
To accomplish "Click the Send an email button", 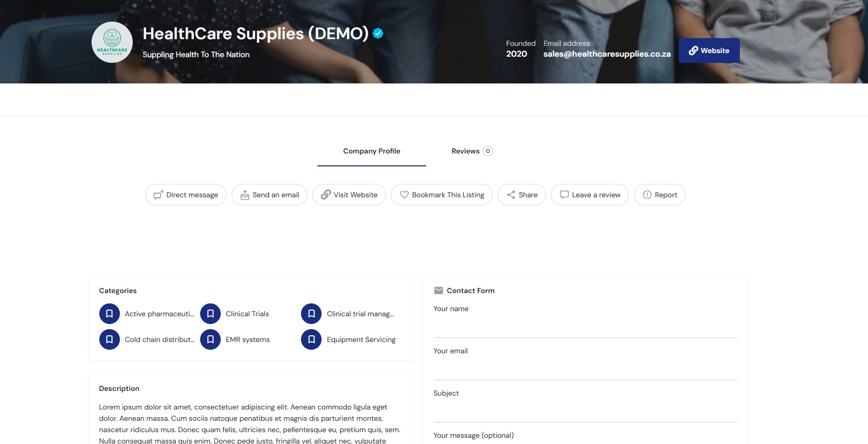I will 269,195.
